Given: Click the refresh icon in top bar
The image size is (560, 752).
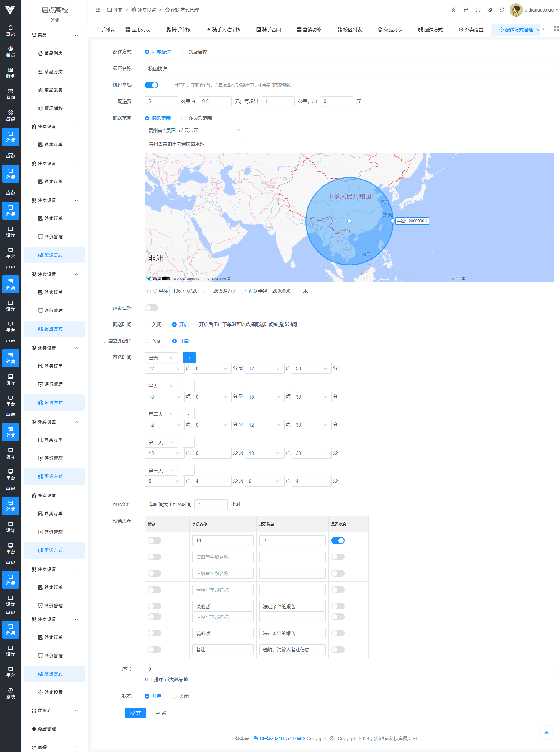Looking at the screenshot, I should 502,10.
